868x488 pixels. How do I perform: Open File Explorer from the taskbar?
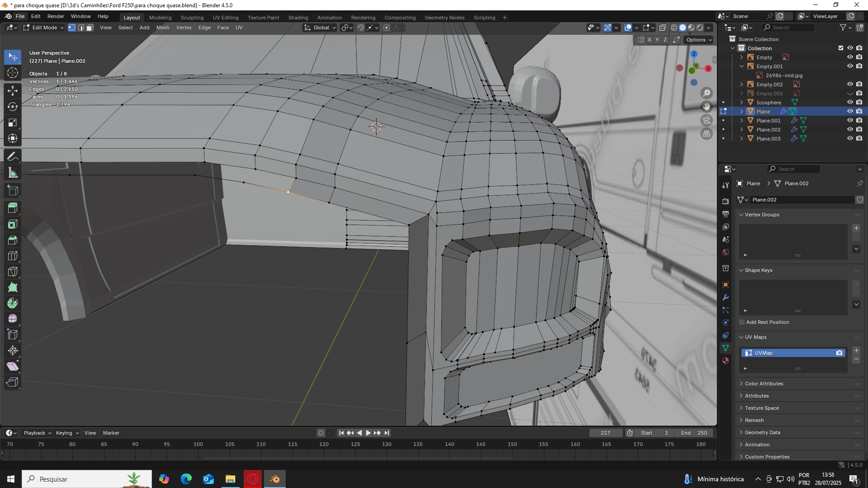click(x=231, y=479)
